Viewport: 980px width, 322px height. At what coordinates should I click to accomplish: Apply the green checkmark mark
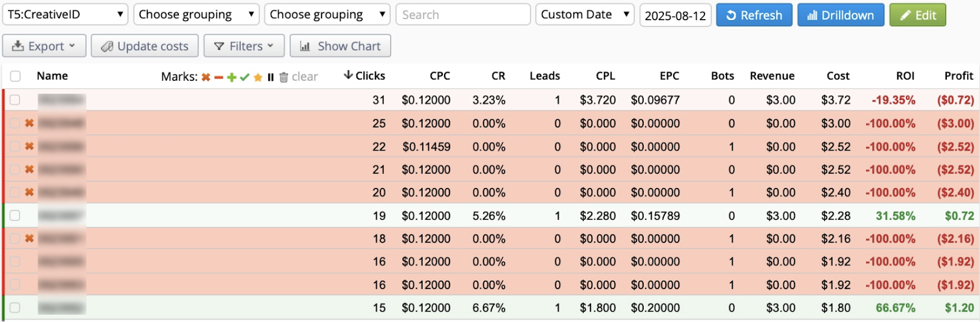tap(244, 77)
